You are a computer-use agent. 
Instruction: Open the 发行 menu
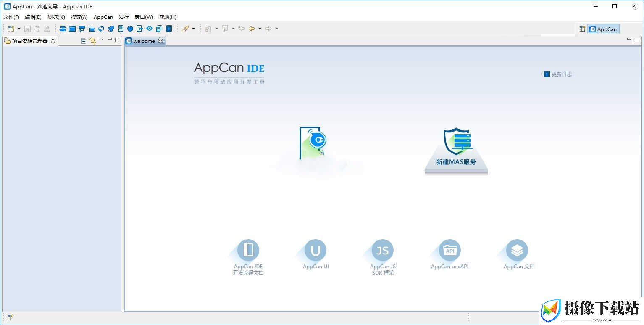coord(124,17)
